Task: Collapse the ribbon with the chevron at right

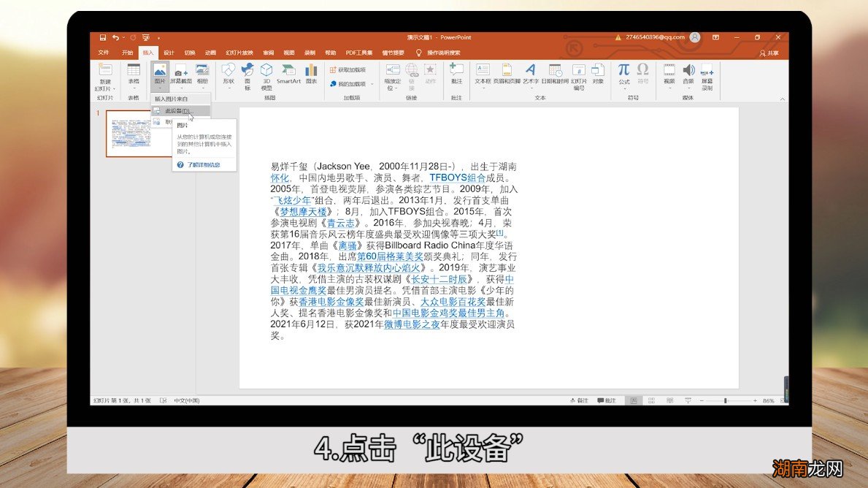Action: (783, 100)
